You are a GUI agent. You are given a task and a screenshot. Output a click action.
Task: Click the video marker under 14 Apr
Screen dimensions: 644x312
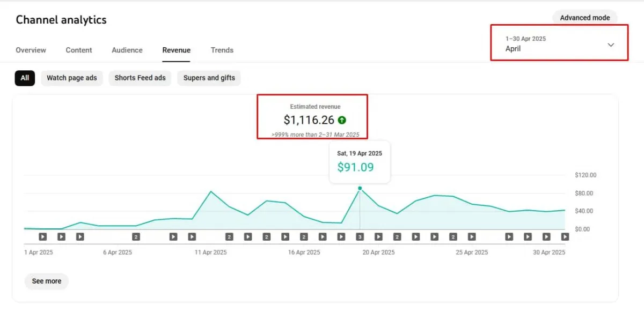click(267, 236)
